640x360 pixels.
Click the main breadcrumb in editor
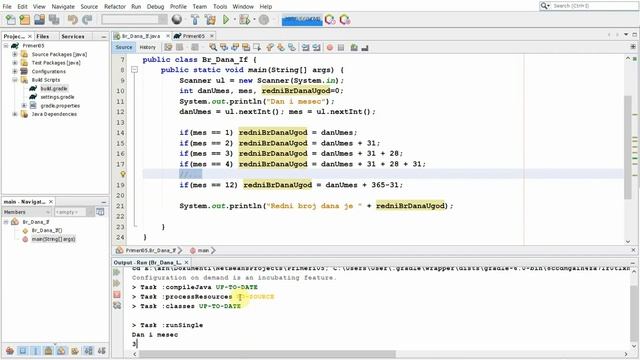pyautogui.click(x=203, y=250)
